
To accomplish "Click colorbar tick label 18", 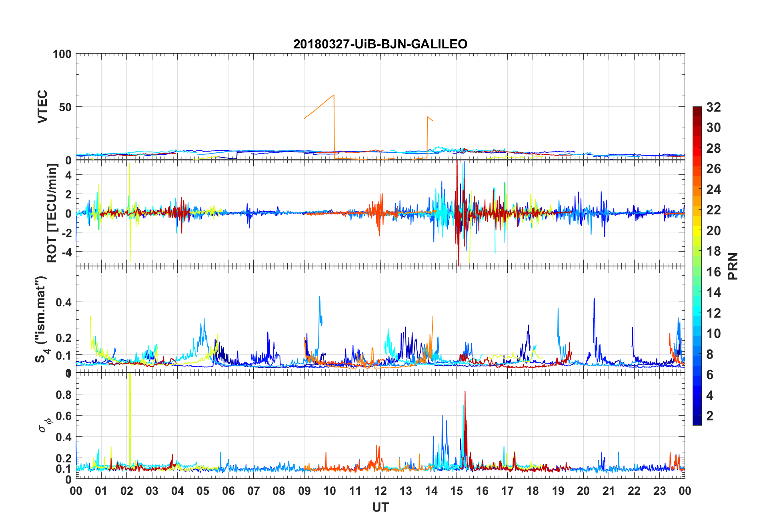I will pos(713,251).
